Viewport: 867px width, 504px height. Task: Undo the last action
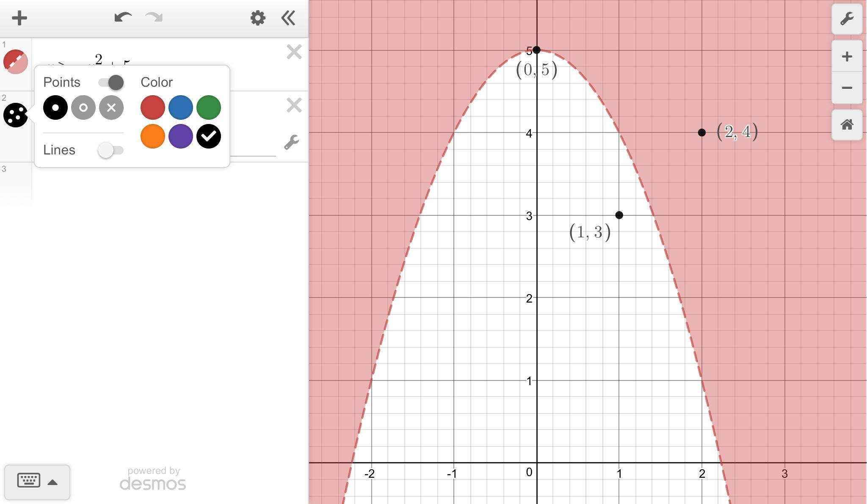click(123, 18)
